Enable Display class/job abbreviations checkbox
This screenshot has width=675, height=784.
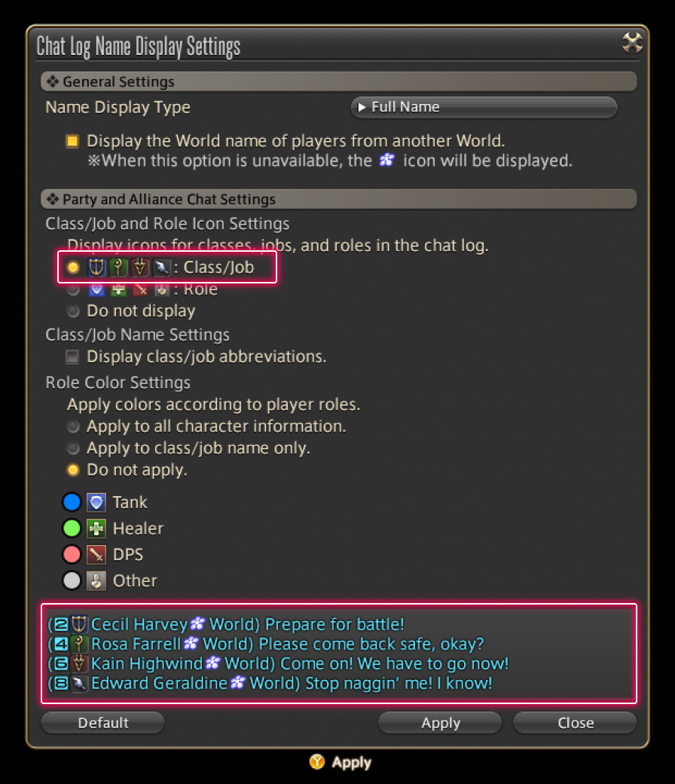[x=72, y=357]
